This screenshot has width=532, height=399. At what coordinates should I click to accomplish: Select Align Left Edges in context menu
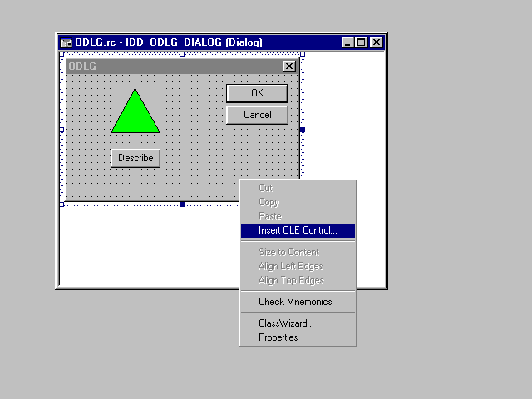[x=290, y=266]
